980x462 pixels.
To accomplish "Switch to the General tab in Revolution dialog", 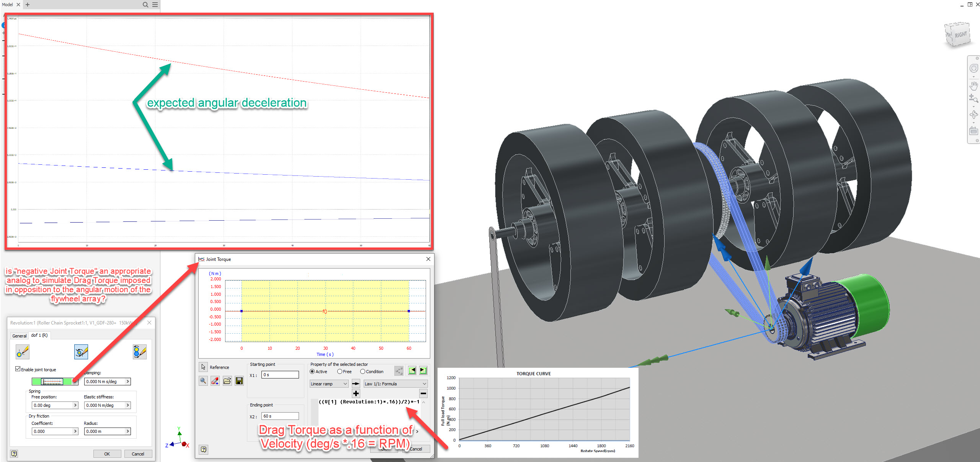I will click(x=19, y=336).
